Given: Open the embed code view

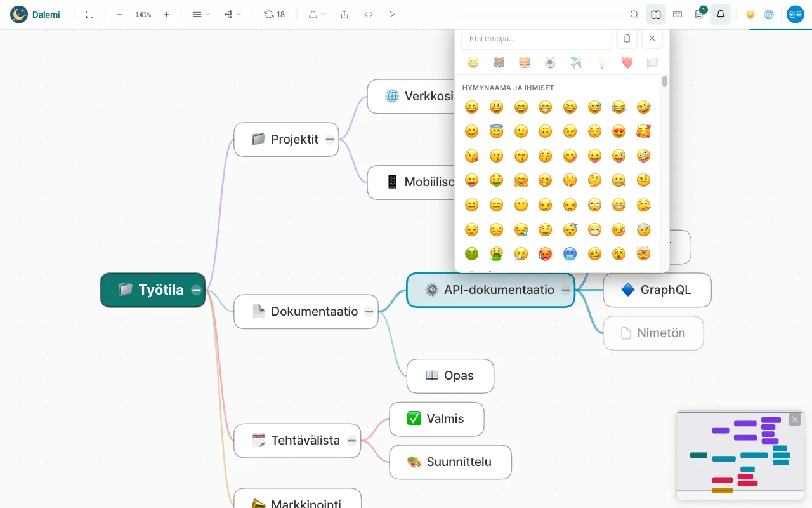Looking at the screenshot, I should [369, 14].
